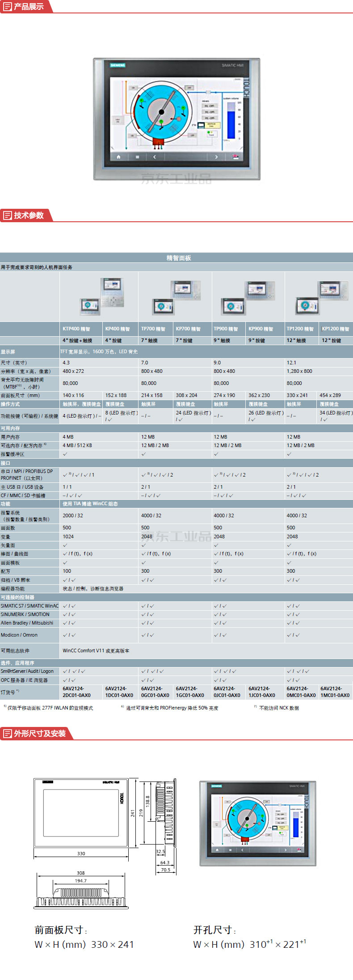Image resolution: width=353 pixels, height=980 pixels.
Task: Click the document icon beside 外形尺寸及安装 header
Action: (7, 734)
